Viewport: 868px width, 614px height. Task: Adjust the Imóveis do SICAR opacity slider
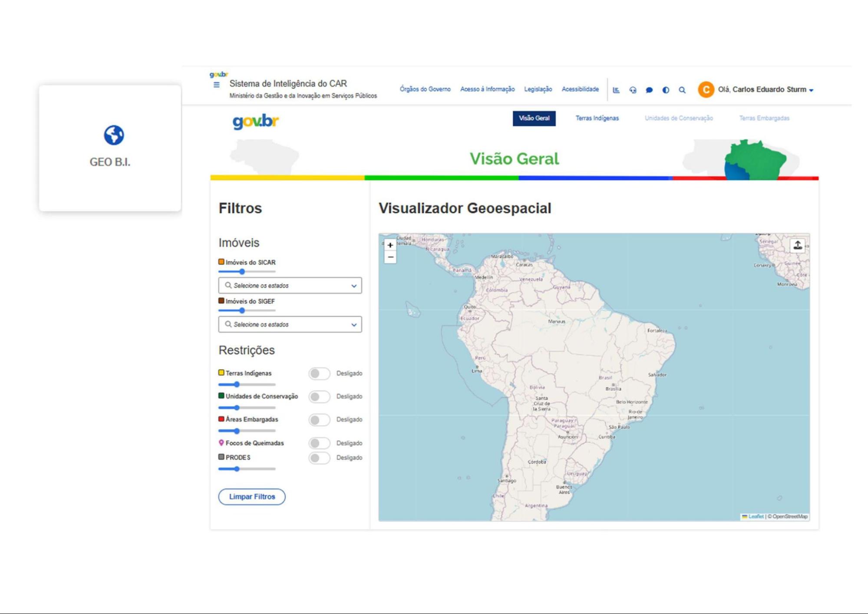click(x=242, y=272)
